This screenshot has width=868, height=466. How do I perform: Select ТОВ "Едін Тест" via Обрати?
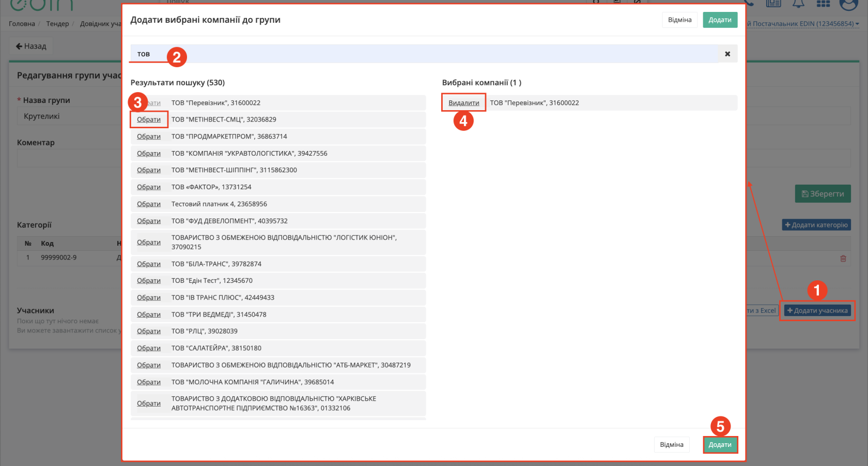tap(149, 281)
